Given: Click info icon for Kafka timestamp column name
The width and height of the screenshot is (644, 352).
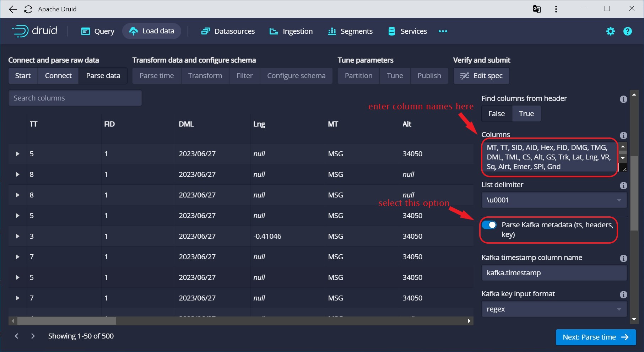Looking at the screenshot, I should 623,258.
